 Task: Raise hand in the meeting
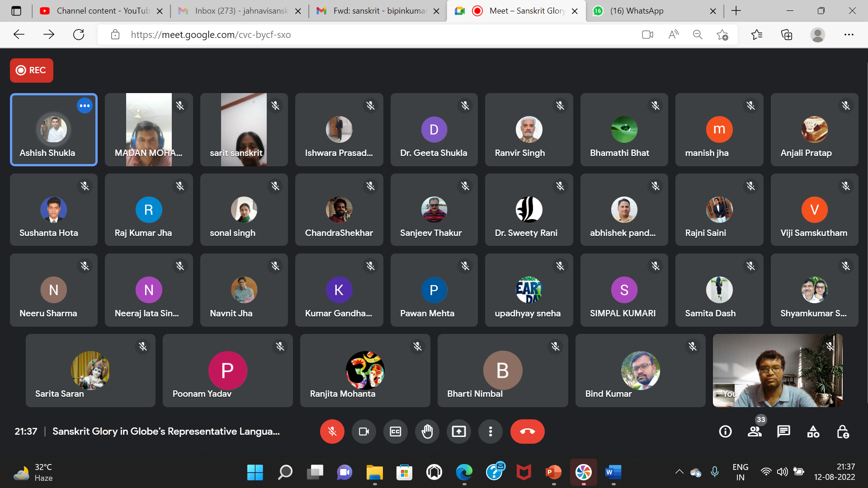pyautogui.click(x=427, y=432)
